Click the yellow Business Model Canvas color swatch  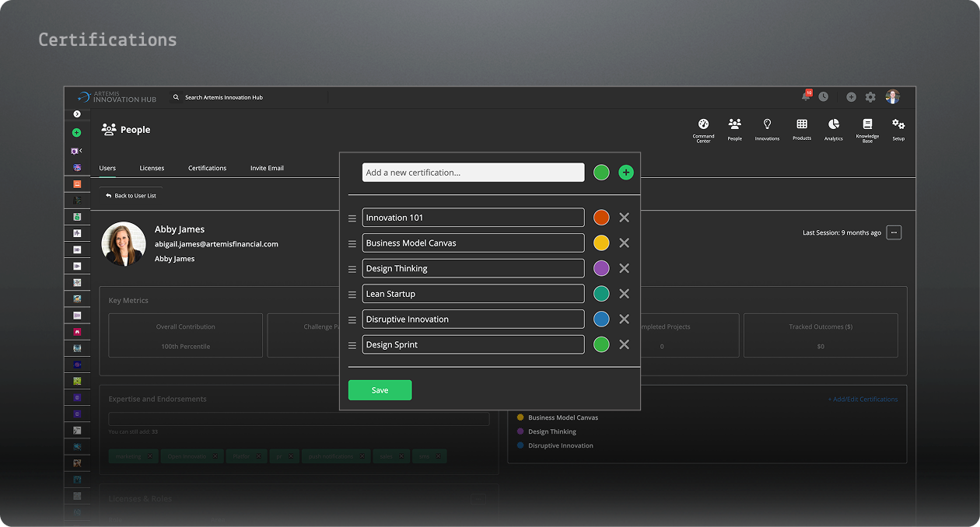[601, 243]
